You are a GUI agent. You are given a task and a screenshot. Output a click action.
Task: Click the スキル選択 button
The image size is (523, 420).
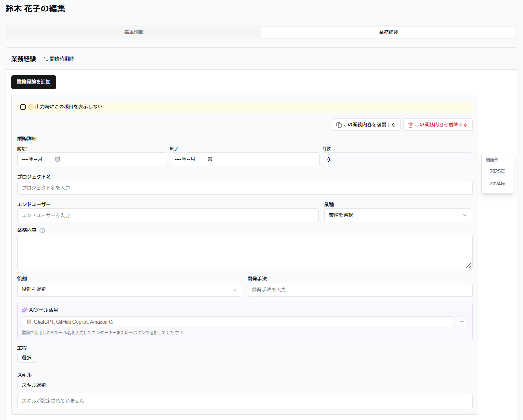coord(34,385)
